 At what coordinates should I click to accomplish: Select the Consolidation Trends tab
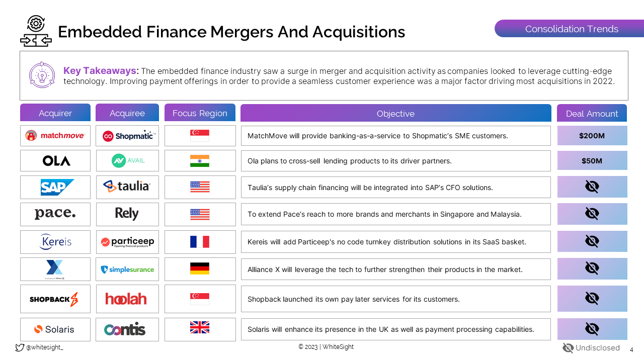tap(571, 29)
